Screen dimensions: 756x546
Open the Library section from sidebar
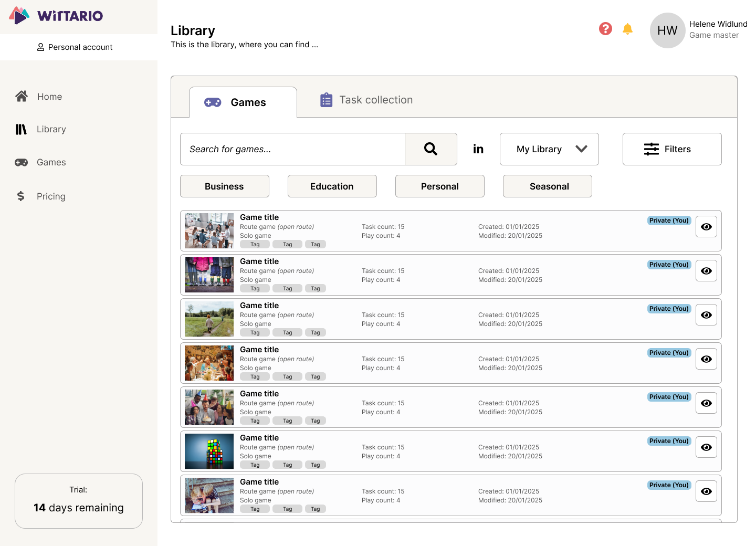coord(51,129)
